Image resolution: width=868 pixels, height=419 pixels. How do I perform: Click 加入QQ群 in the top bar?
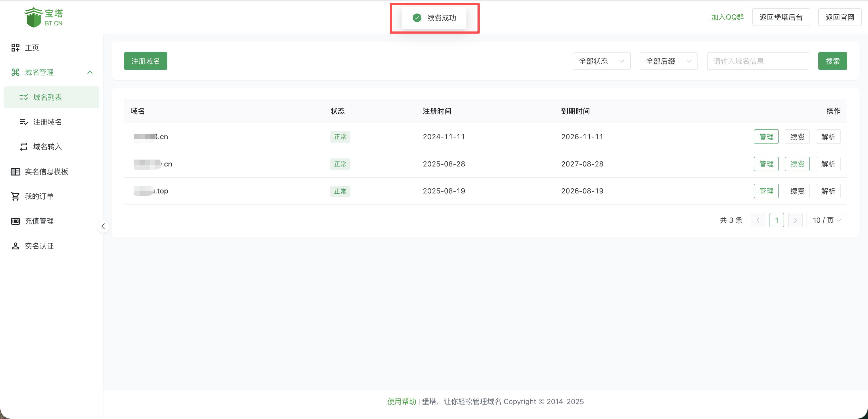tap(727, 17)
